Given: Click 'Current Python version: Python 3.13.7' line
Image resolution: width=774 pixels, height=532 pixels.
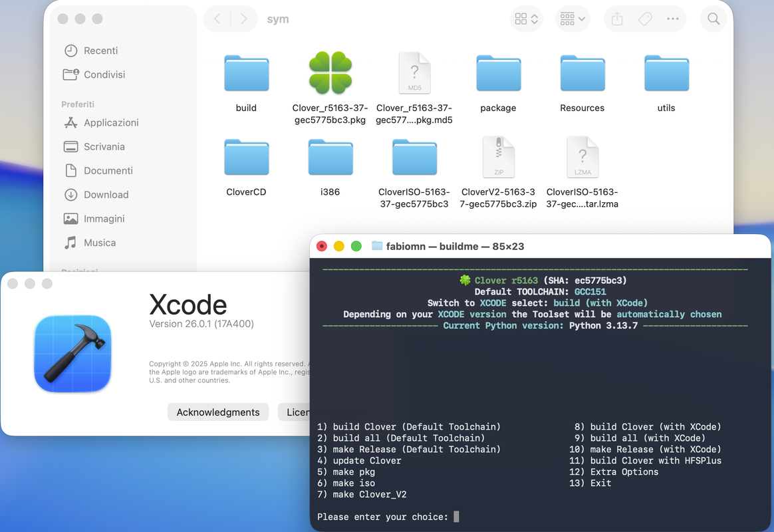Looking at the screenshot, I should click(540, 326).
